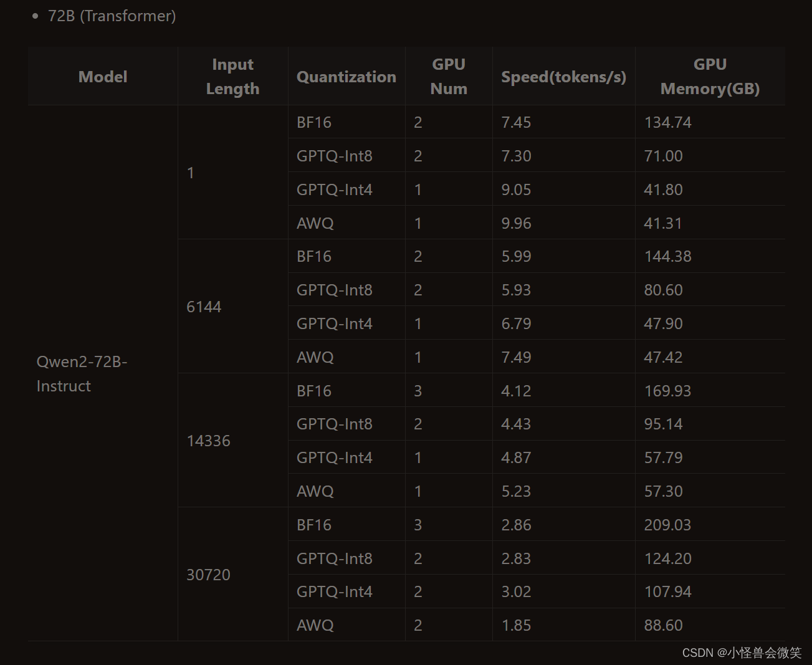This screenshot has height=665, width=812.
Task: Click the speed value 5.23
Action: tap(516, 491)
